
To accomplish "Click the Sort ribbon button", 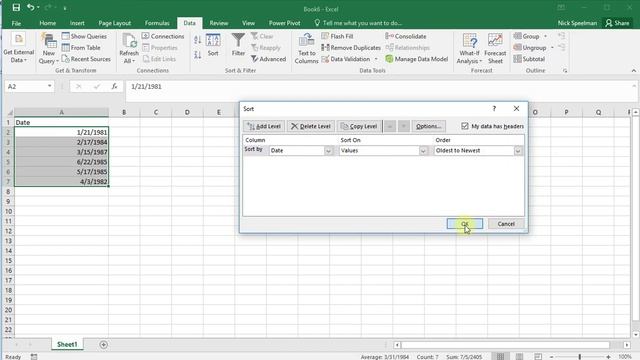I will coord(213,45).
